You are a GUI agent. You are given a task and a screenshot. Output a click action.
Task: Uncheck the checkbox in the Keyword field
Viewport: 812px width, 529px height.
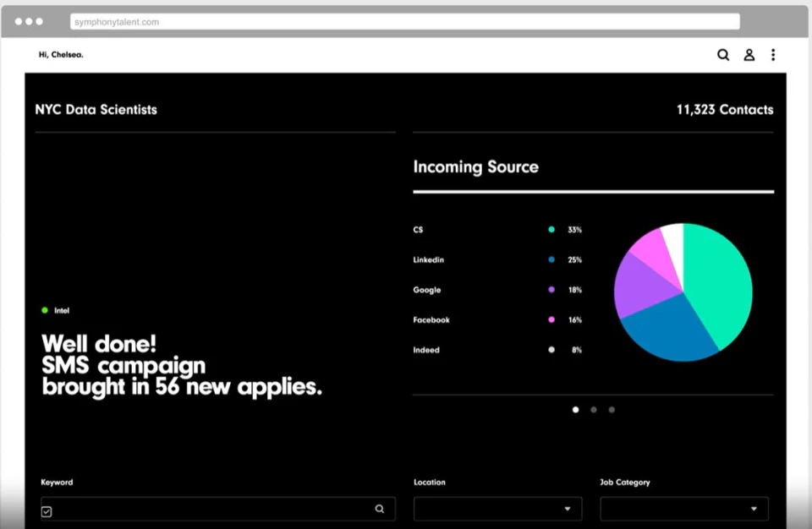click(47, 510)
